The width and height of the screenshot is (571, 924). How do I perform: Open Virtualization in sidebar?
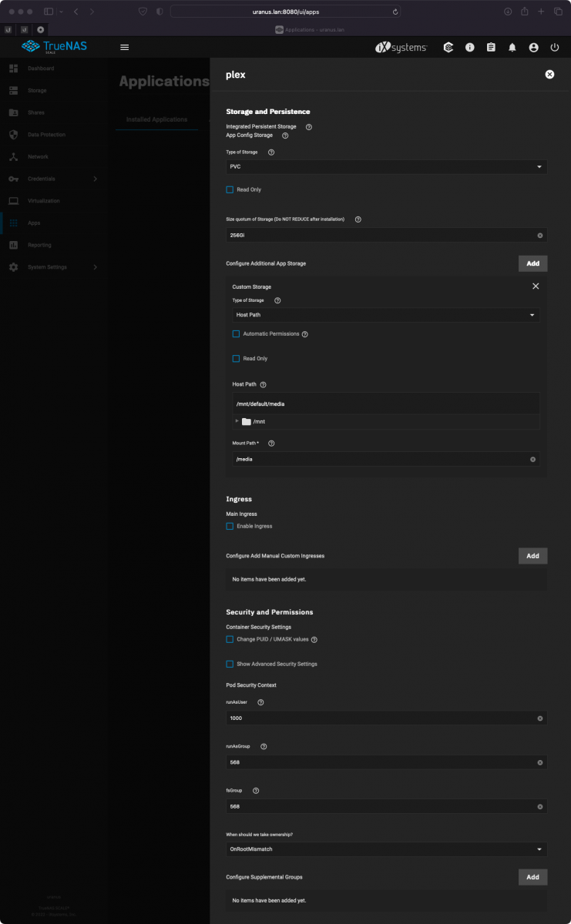click(43, 201)
